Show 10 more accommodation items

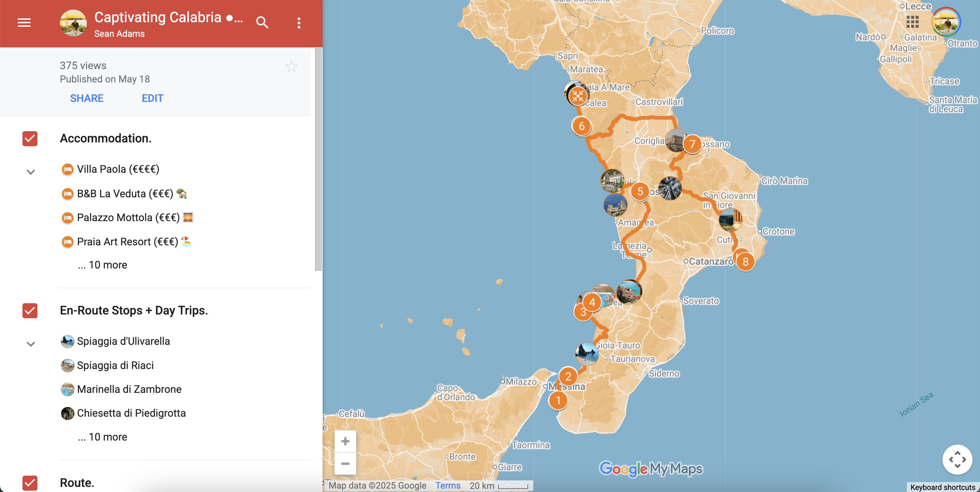(x=102, y=265)
